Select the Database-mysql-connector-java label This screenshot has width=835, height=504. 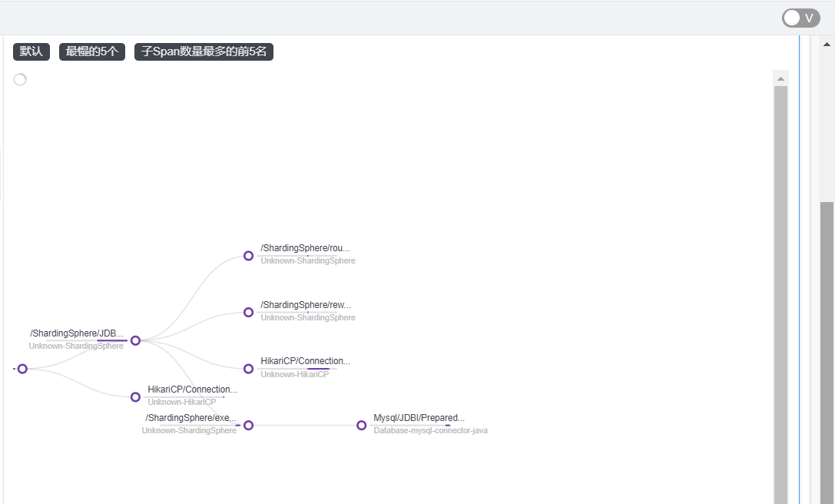(430, 430)
